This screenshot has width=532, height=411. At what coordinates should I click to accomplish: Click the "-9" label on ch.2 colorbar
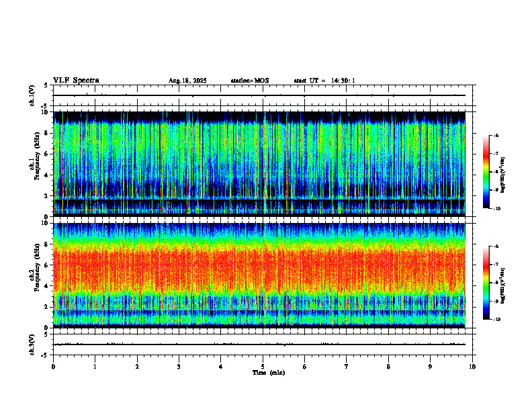point(496,301)
